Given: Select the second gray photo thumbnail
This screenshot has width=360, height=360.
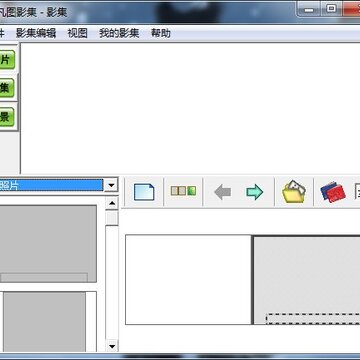Looking at the screenshot, I should [x=44, y=322].
